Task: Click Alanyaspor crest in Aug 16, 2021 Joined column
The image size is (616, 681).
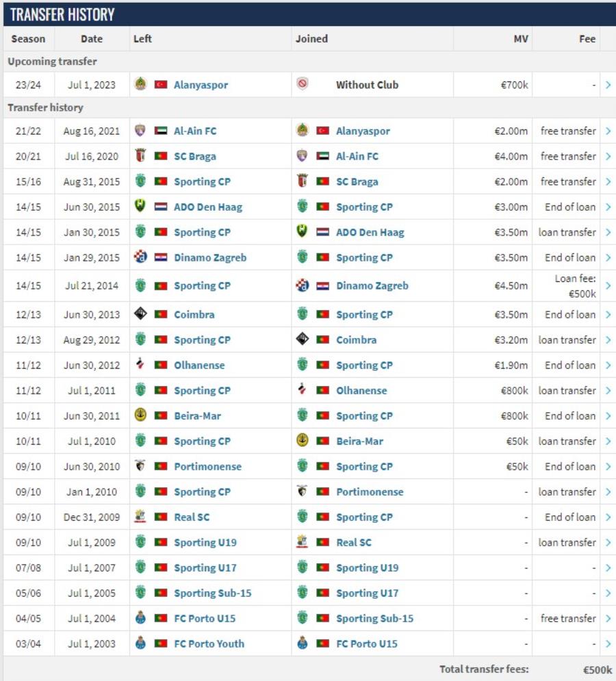Action: click(x=303, y=130)
